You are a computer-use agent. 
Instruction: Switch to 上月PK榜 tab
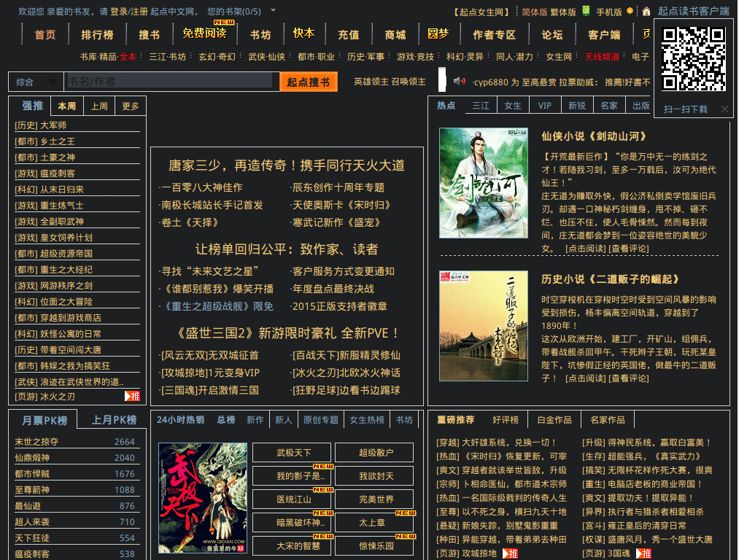coord(114,419)
